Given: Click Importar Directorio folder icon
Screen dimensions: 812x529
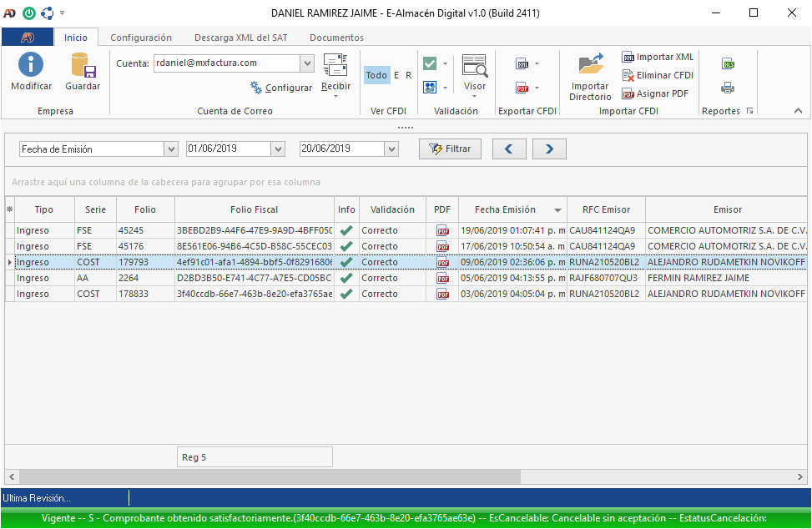Looking at the screenshot, I should click(590, 67).
